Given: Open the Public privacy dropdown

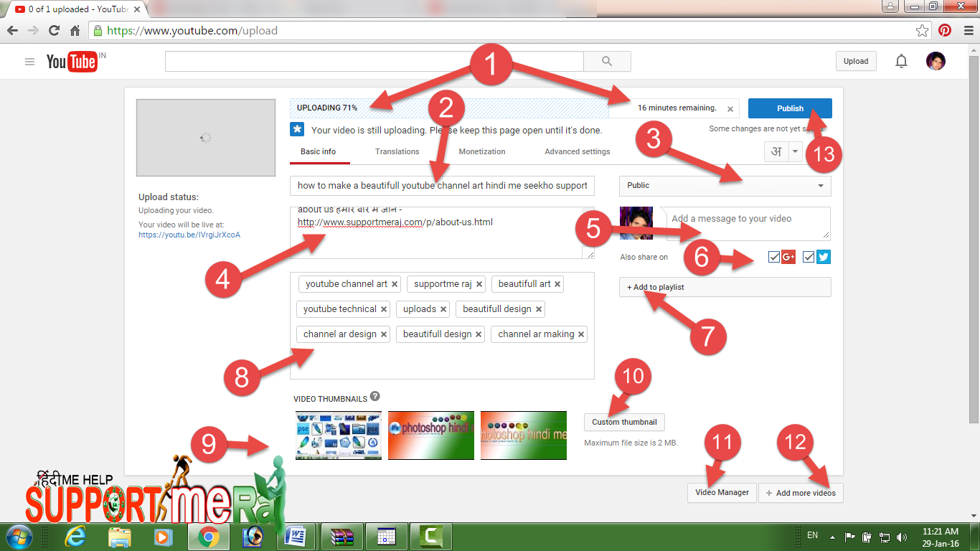Looking at the screenshot, I should point(725,186).
